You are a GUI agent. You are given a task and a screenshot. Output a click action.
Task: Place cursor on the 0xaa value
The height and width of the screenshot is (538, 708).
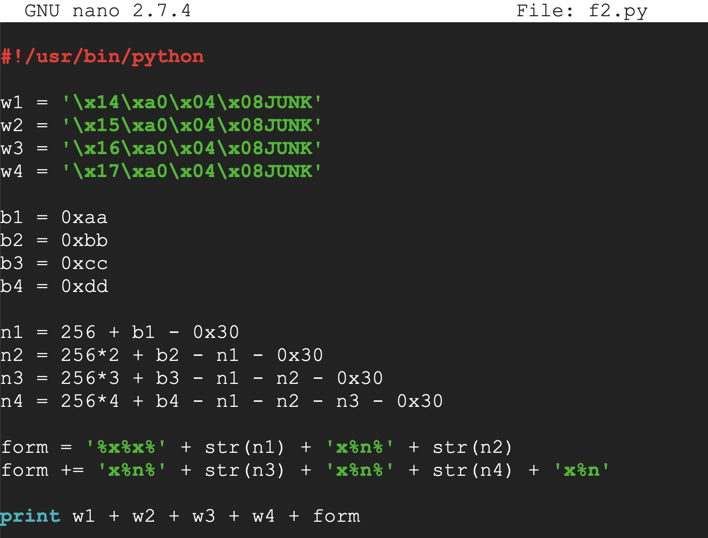pos(84,217)
